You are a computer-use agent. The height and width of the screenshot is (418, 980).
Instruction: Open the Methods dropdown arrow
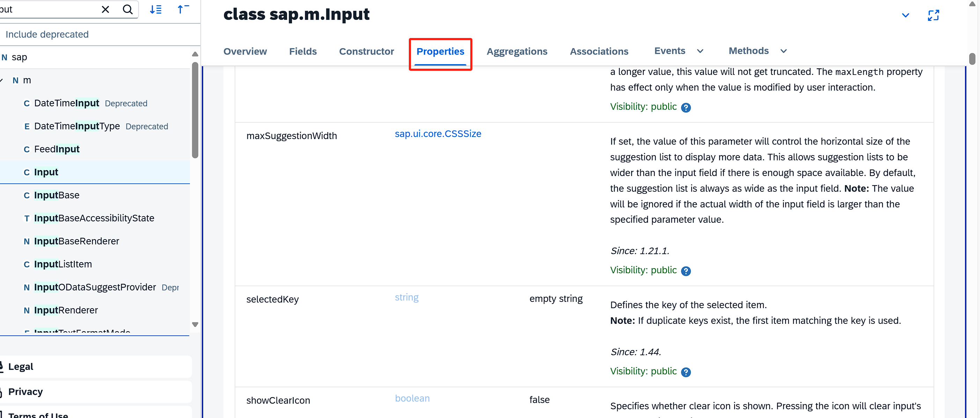pos(783,51)
